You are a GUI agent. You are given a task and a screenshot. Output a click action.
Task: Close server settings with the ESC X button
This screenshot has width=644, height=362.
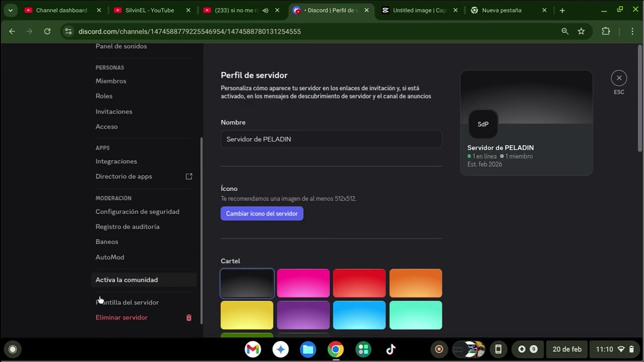pos(619,78)
